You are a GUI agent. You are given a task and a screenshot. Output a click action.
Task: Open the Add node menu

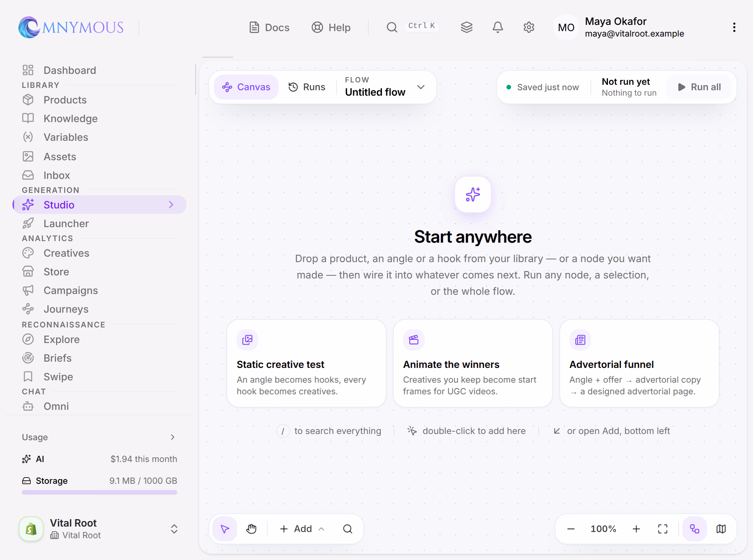tap(302, 529)
